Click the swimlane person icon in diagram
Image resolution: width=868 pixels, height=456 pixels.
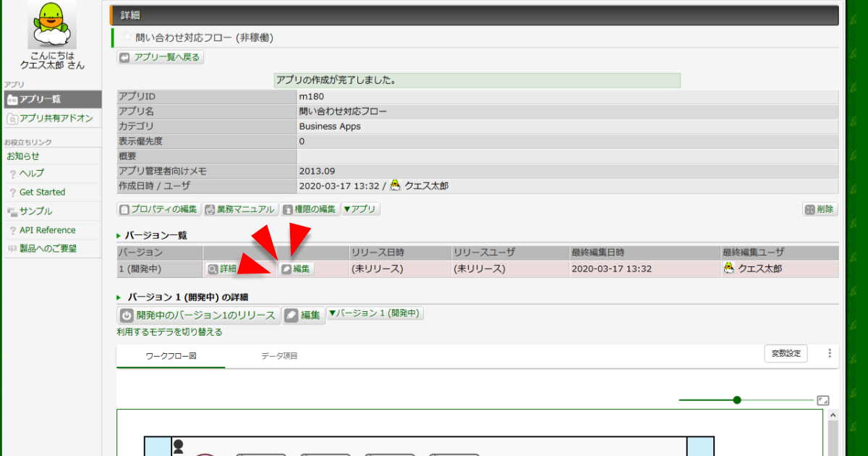[178, 446]
